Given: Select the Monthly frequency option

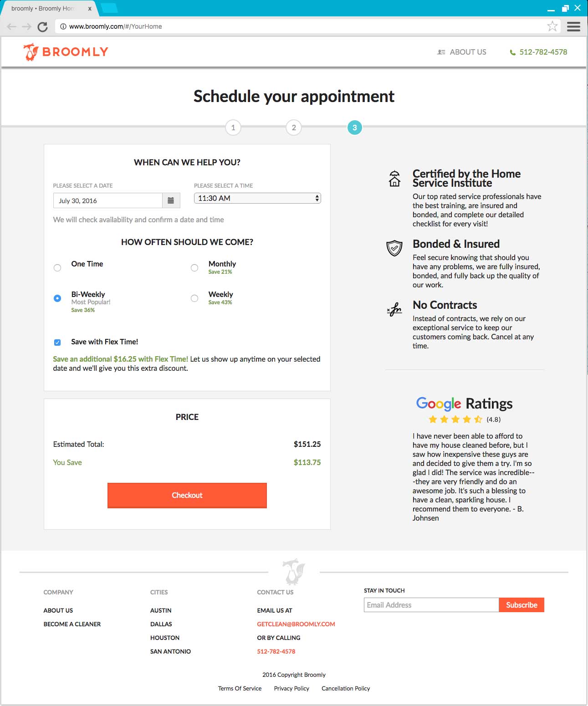Looking at the screenshot, I should [194, 268].
